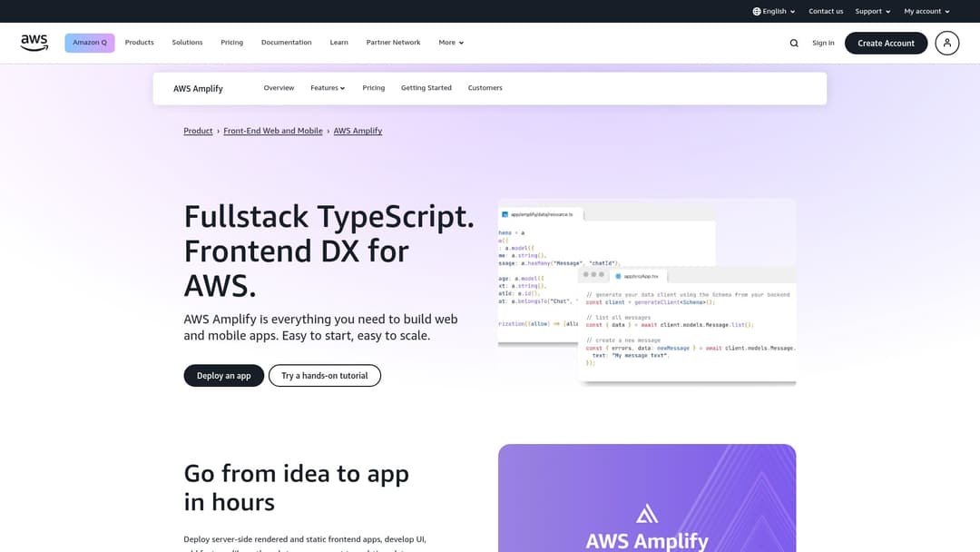Expand the Features dropdown
Screen dimensions: 980x552
[328, 88]
